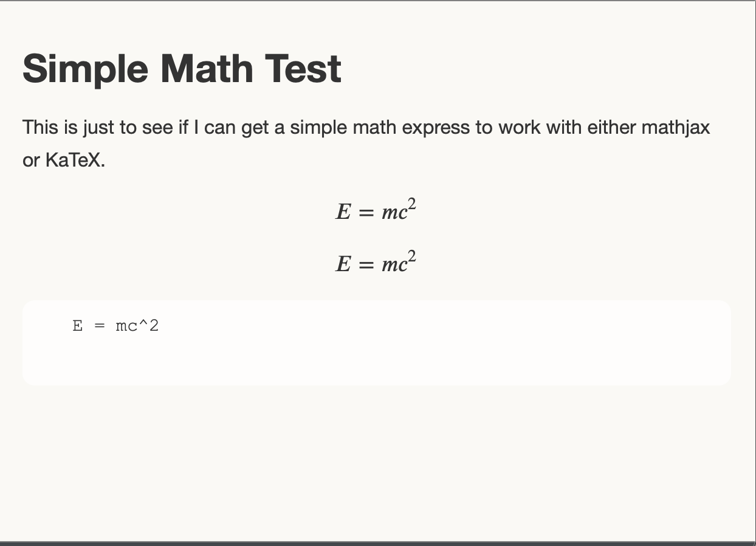Click the first rendered E = mc² equation

376,211
